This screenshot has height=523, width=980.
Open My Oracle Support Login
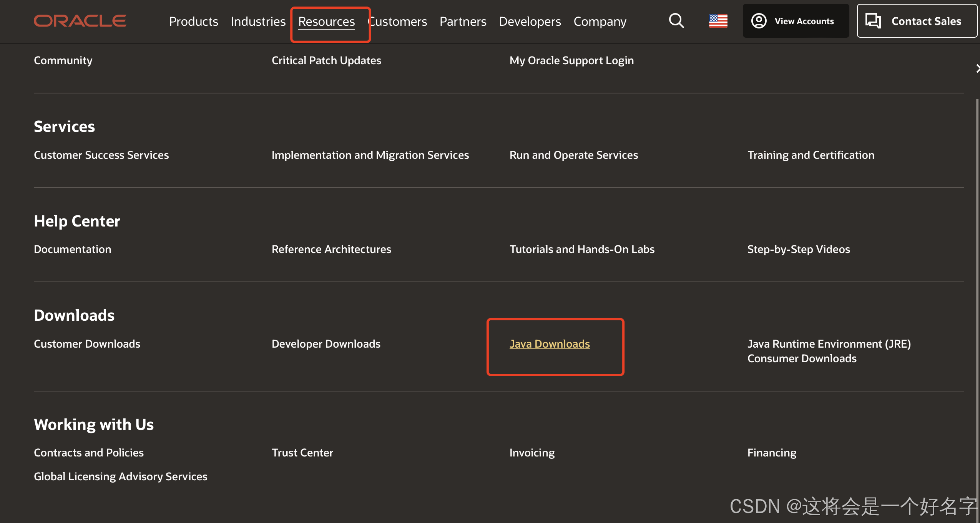[571, 60]
